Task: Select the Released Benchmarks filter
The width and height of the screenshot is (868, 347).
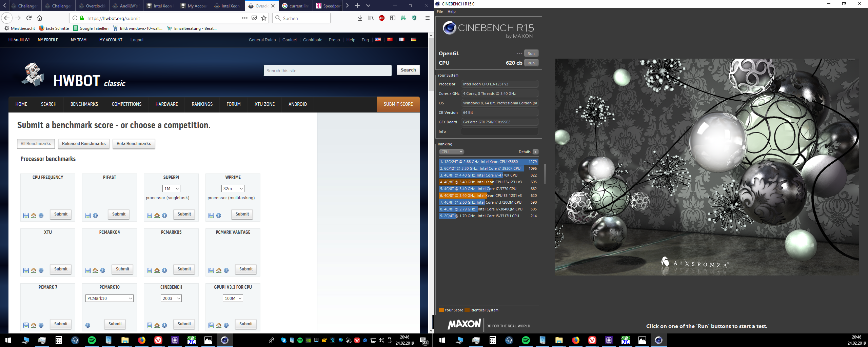Action: tap(84, 144)
